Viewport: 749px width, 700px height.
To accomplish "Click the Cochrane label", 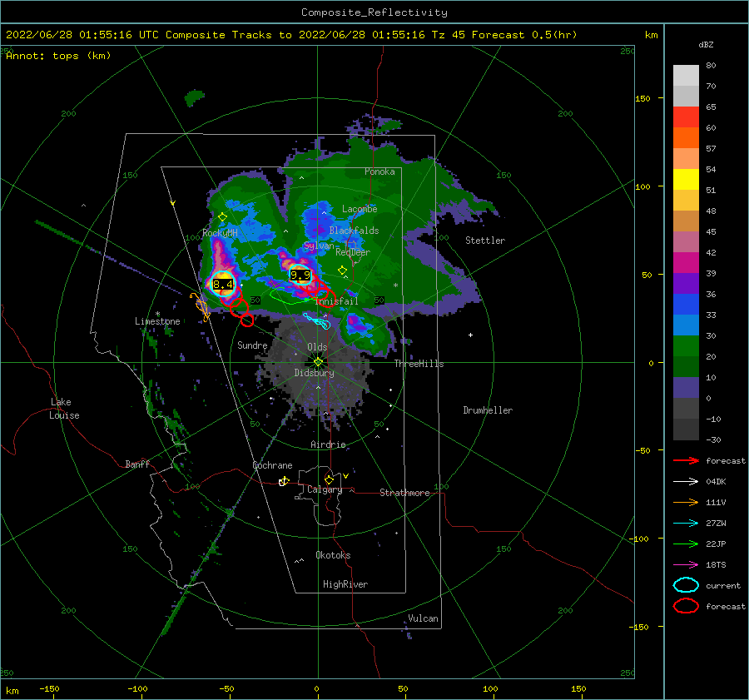I will click(272, 465).
